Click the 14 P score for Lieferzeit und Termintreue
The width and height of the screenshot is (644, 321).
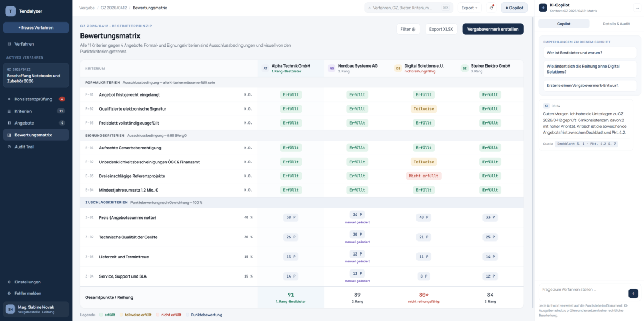[491, 257]
